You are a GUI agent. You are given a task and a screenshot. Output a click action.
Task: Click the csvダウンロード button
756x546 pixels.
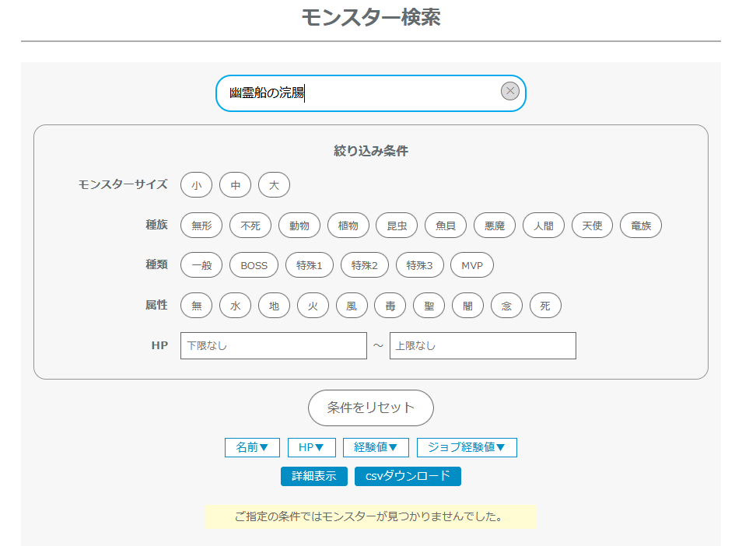(x=408, y=476)
